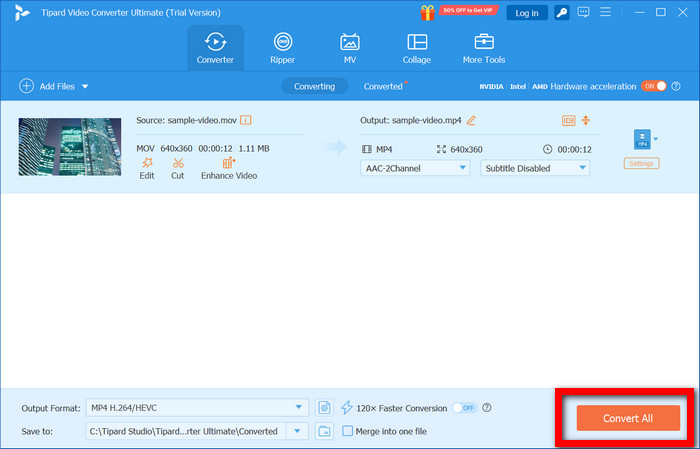The width and height of the screenshot is (700, 449).
Task: Switch to the Converted tab
Action: pyautogui.click(x=384, y=86)
